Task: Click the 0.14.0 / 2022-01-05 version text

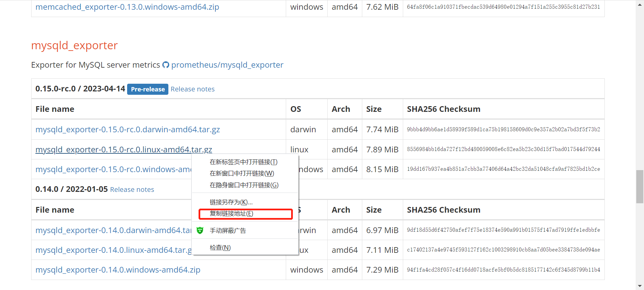Action: [x=71, y=189]
